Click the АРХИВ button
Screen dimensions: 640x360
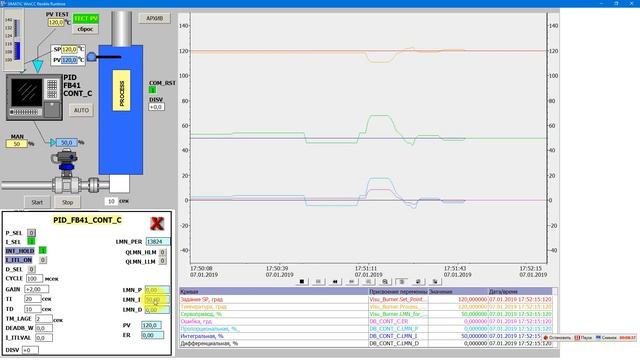(155, 18)
